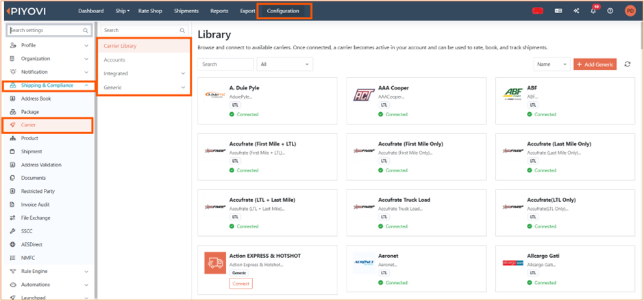Click the refresh icon beside Add Generic
The width and height of the screenshot is (644, 301).
pos(627,64)
